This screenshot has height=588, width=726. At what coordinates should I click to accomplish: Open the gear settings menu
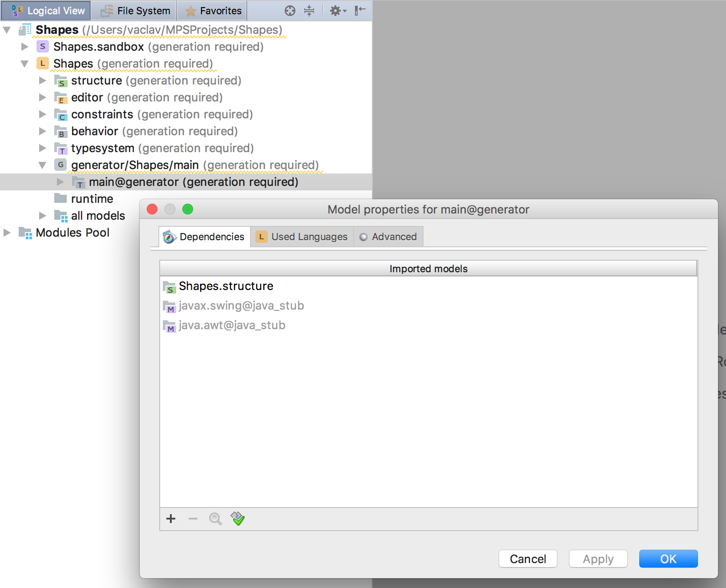pyautogui.click(x=338, y=11)
